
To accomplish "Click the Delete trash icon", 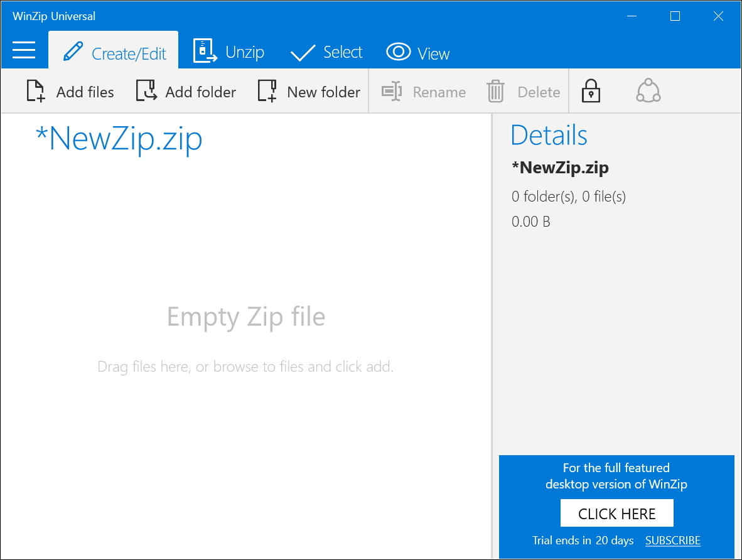I will pyautogui.click(x=495, y=91).
